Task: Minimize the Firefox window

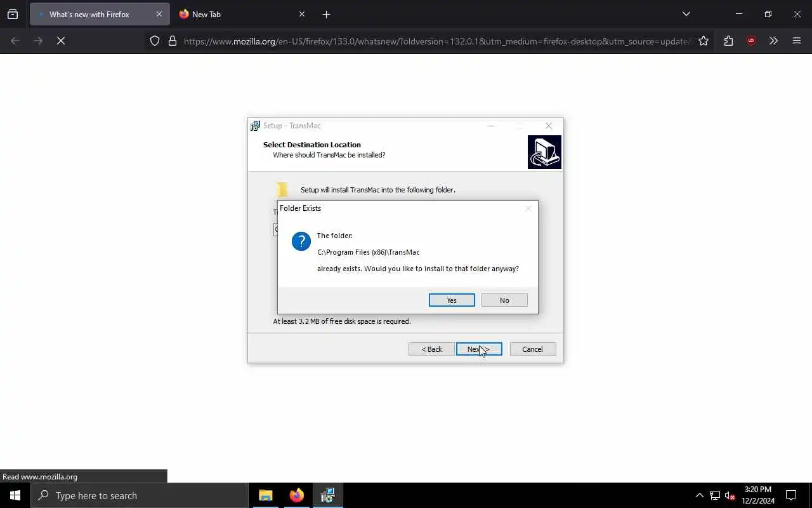Action: point(739,14)
